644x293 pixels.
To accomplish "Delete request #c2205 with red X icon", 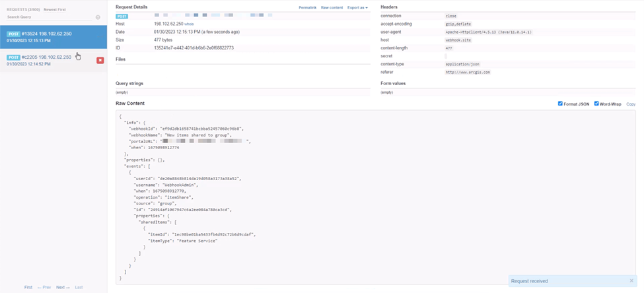I will 100,60.
